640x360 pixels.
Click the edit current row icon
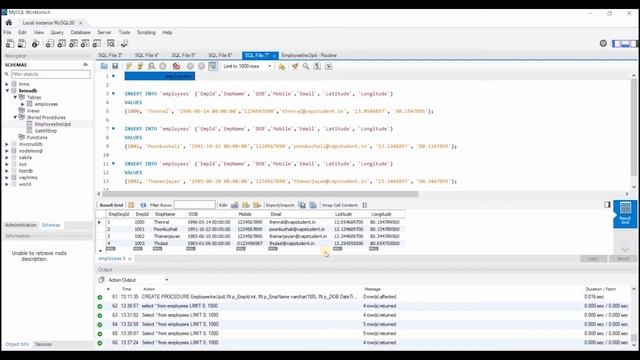point(235,205)
